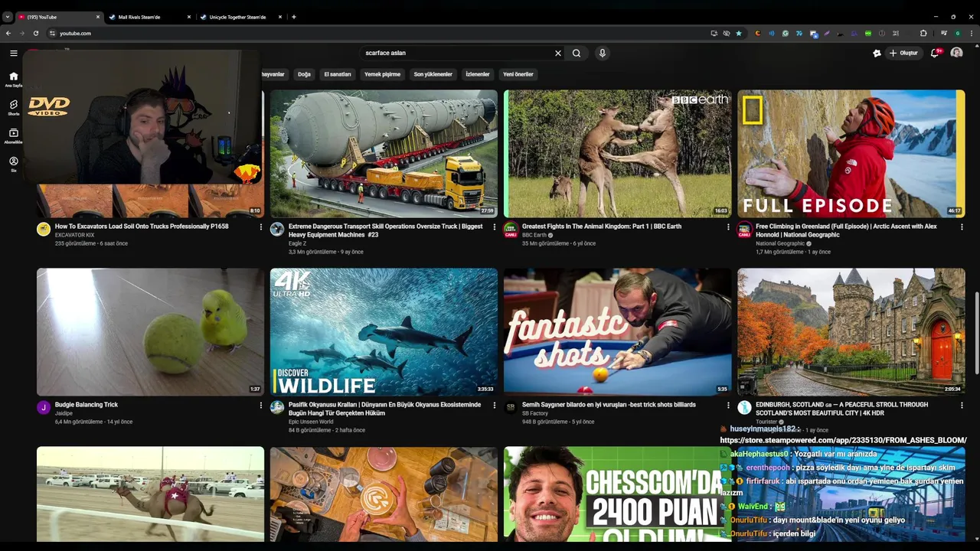Image resolution: width=980 pixels, height=551 pixels.
Task: Open options menu for Greatest Fights video
Action: pos(728,227)
